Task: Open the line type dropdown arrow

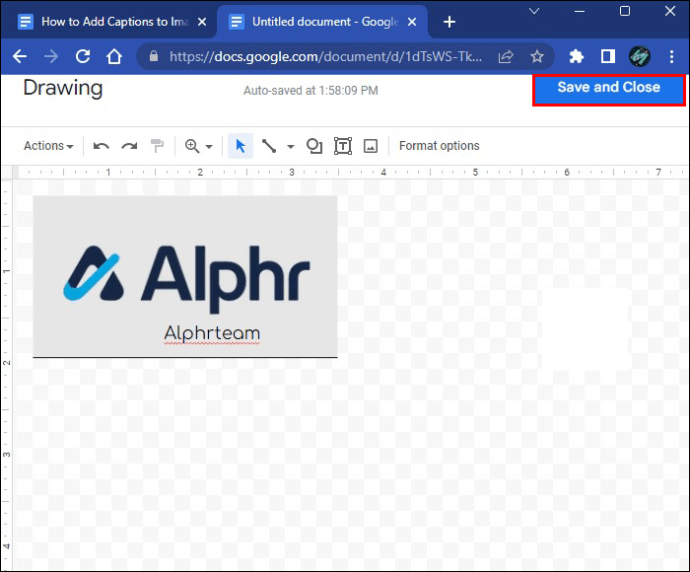Action: 290,147
